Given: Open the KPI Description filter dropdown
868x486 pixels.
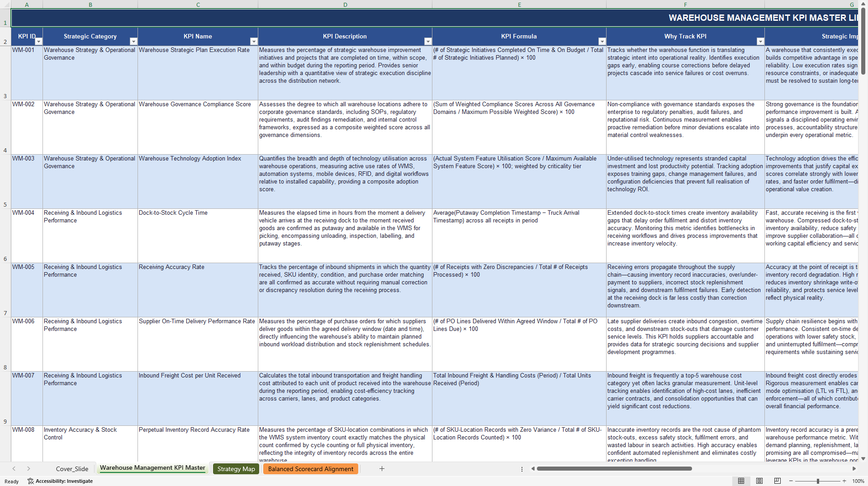Looking at the screenshot, I should tap(428, 42).
